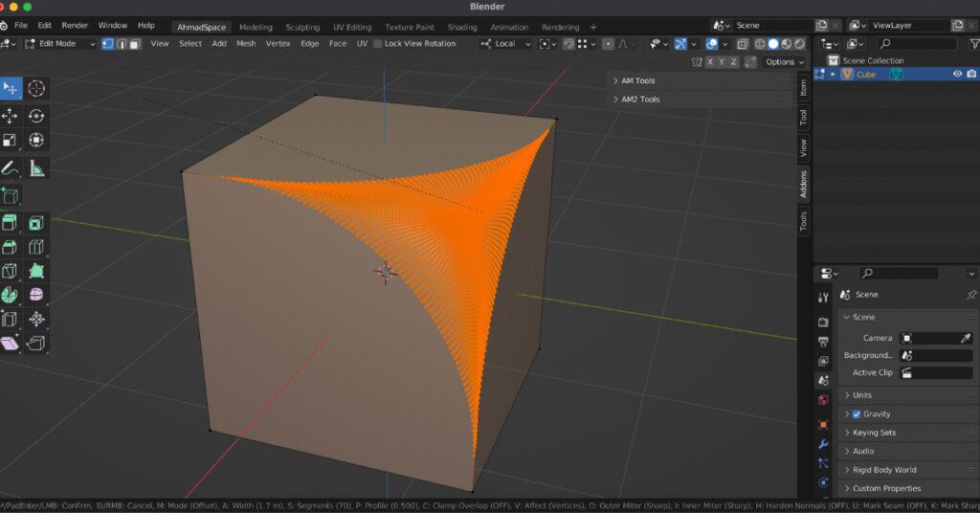Select the Measure tool
Screen dimensions: 980x513
[36, 168]
